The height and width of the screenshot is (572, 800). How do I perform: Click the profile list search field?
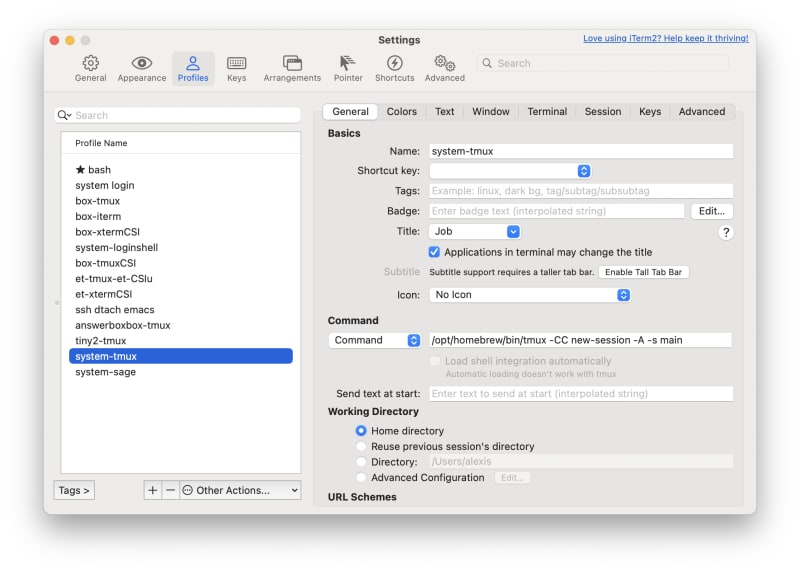[x=178, y=115]
